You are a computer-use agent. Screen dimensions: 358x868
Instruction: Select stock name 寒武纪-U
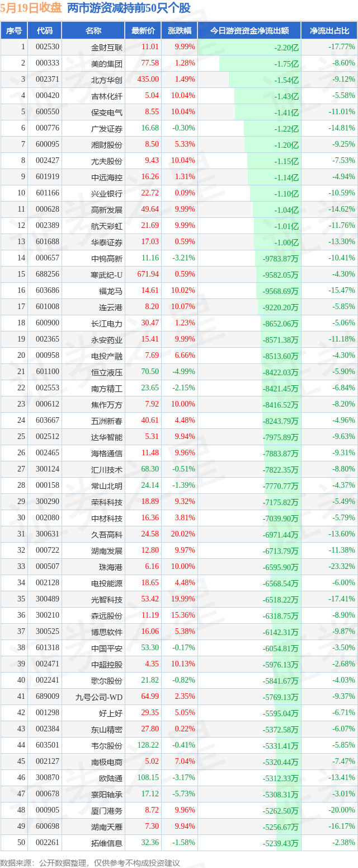point(106,274)
